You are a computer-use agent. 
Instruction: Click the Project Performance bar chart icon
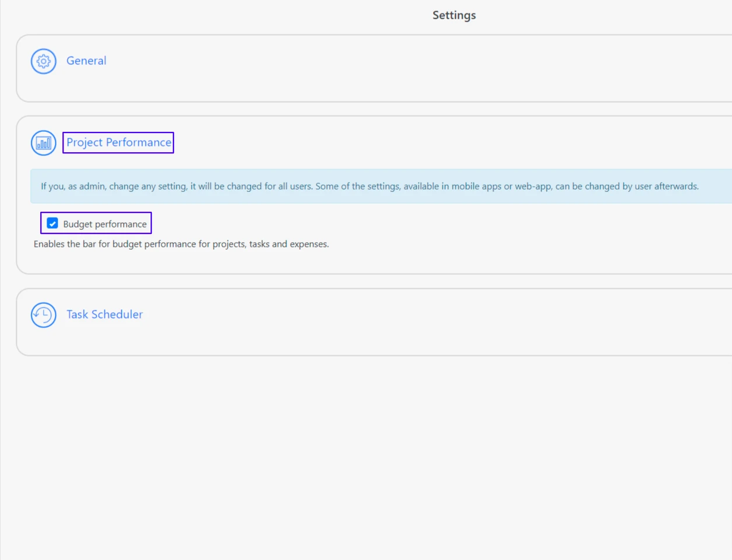(x=43, y=143)
